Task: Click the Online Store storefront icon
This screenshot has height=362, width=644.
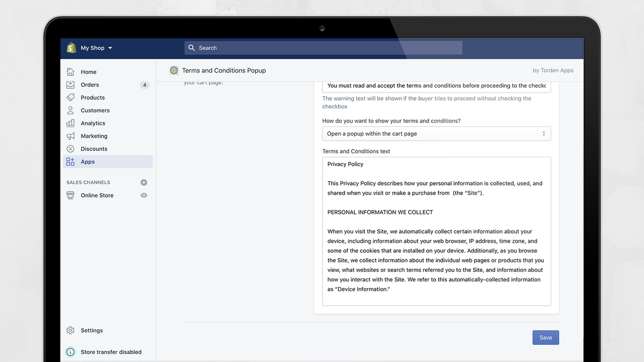Action: pyautogui.click(x=70, y=195)
